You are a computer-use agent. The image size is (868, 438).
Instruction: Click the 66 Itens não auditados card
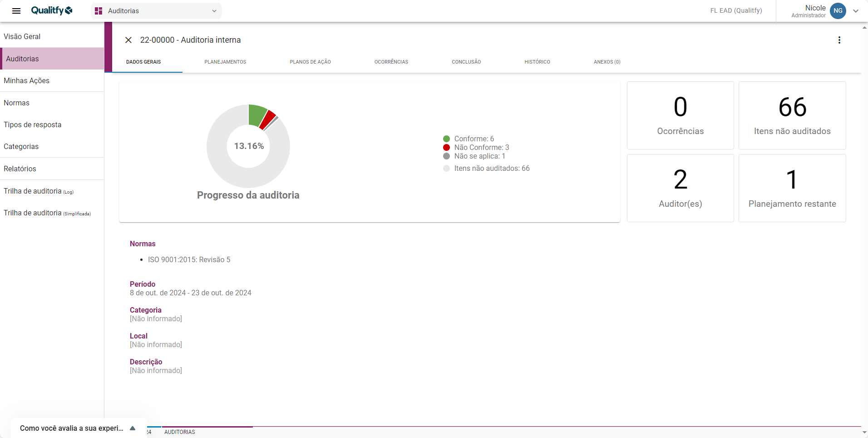tap(792, 115)
